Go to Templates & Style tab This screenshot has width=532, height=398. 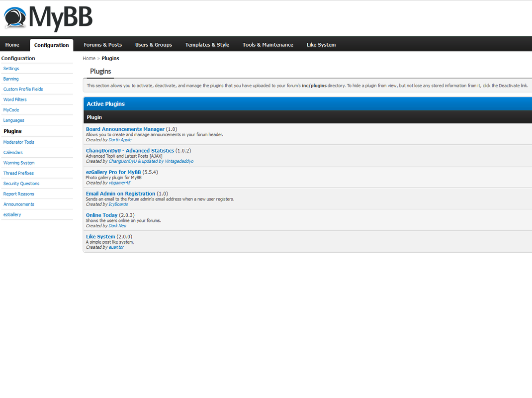tap(207, 45)
